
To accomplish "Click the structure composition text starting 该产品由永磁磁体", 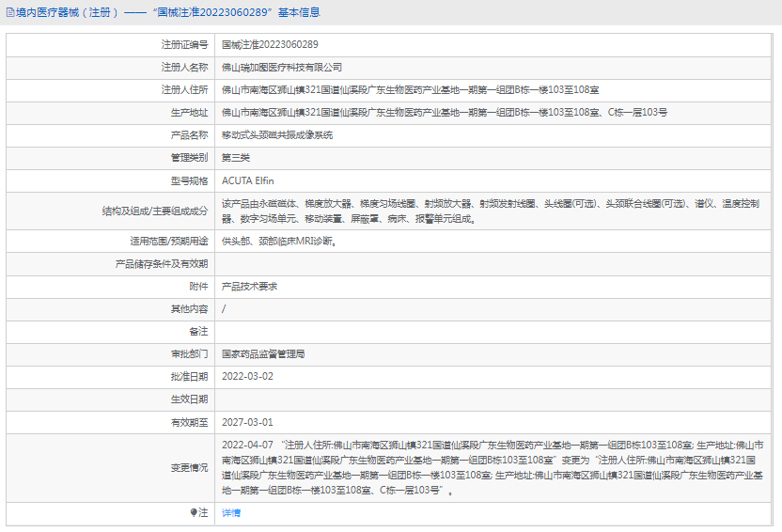I will tap(491, 211).
